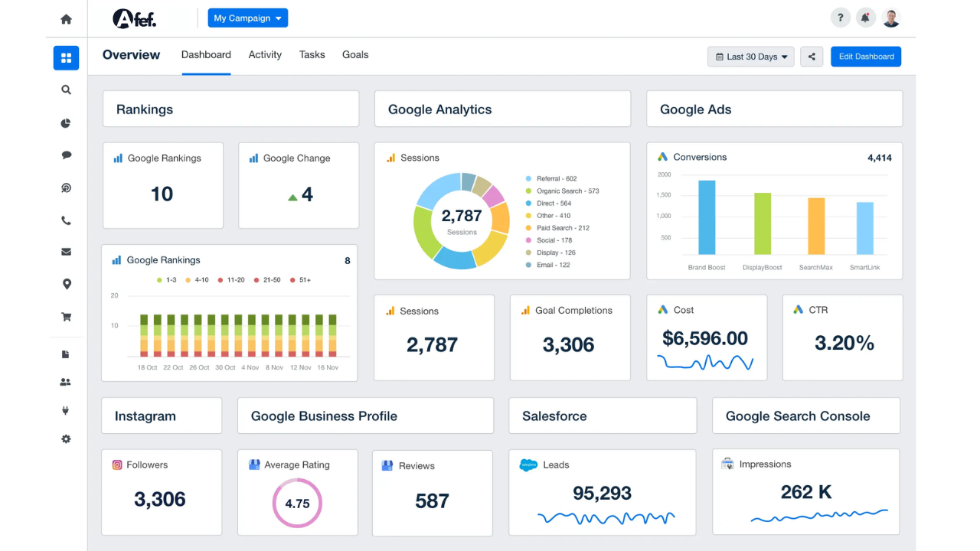Open the help question mark button
Image resolution: width=980 pixels, height=551 pixels.
click(840, 17)
